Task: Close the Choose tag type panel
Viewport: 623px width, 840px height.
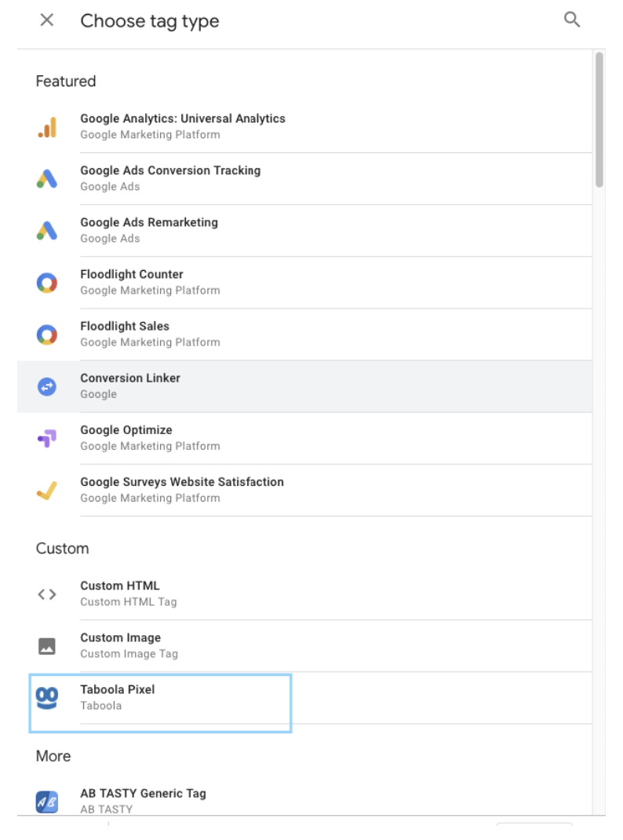Action: pyautogui.click(x=47, y=20)
